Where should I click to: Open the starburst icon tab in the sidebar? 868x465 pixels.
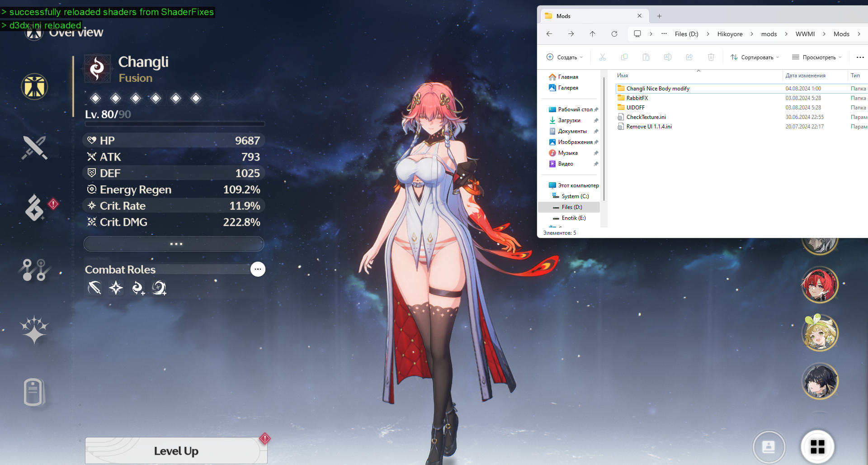click(x=34, y=329)
